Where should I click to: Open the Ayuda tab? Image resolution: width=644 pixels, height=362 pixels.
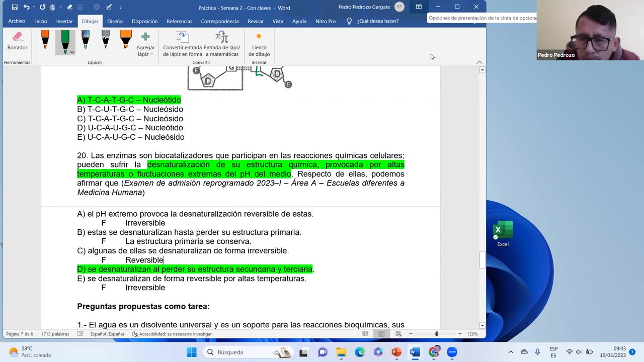tap(299, 21)
